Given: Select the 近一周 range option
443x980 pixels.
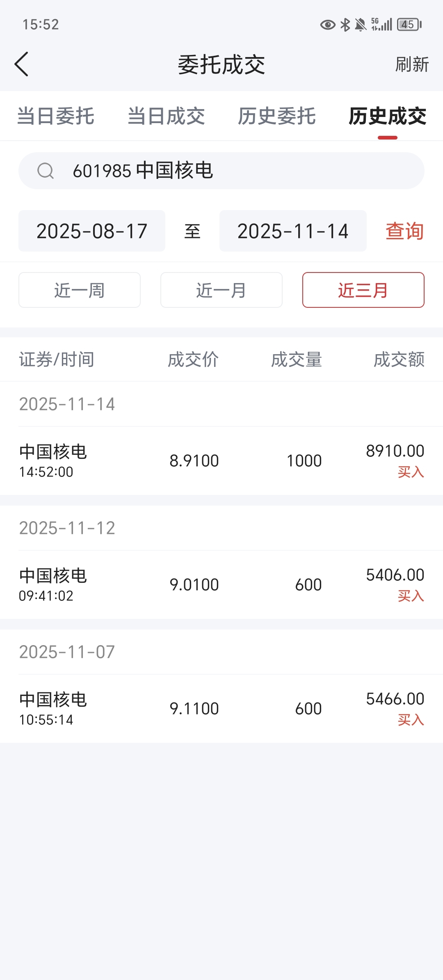Looking at the screenshot, I should (80, 290).
